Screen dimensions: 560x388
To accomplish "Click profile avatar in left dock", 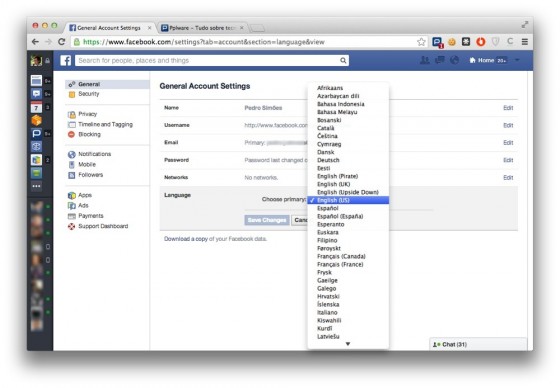I will point(36,60).
